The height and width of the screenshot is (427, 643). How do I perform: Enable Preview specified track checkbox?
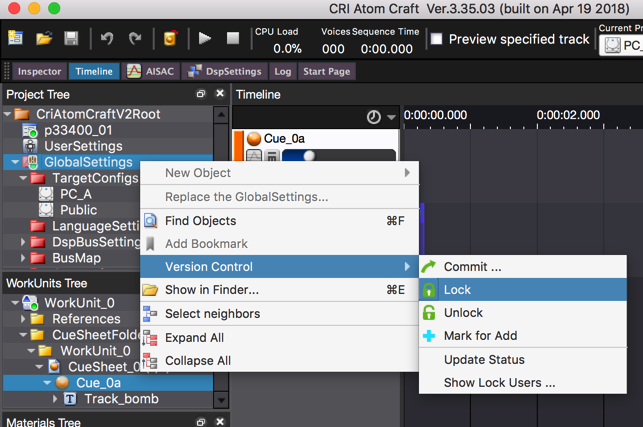436,39
